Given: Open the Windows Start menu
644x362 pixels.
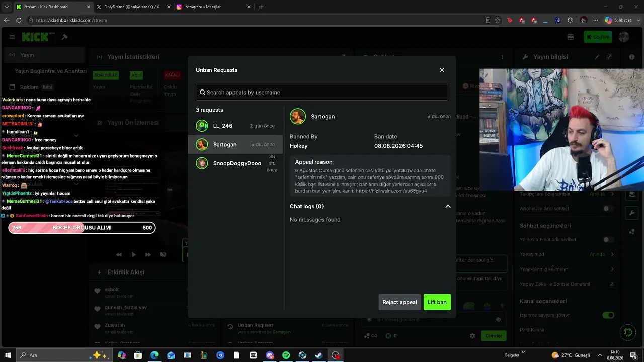Looking at the screenshot, I should point(8,355).
